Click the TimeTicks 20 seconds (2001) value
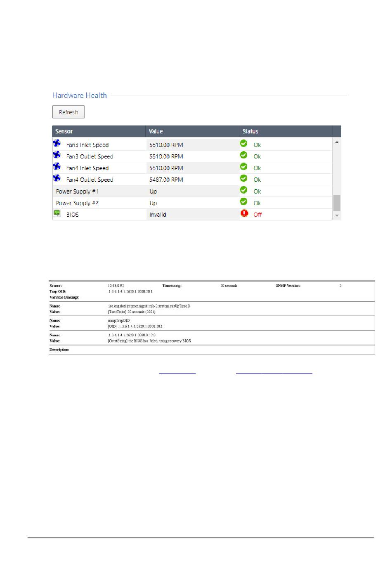The width and height of the screenshot is (392, 565). click(x=132, y=312)
